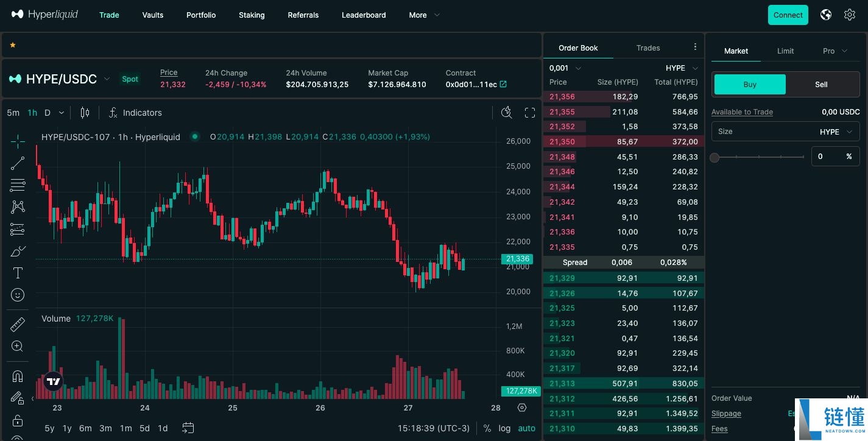Open the Vaults page
This screenshot has width=868, height=441.
(153, 15)
